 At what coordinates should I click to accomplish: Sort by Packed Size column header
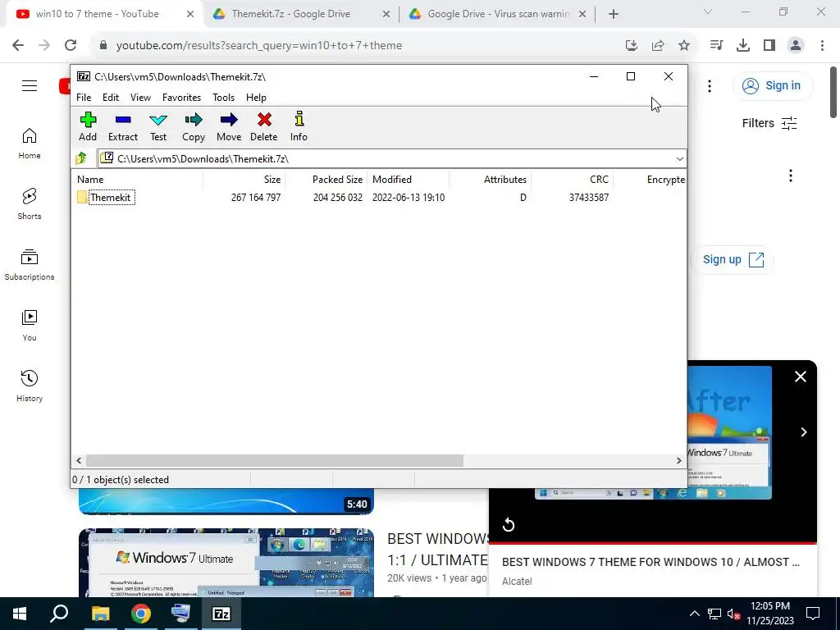point(326,180)
